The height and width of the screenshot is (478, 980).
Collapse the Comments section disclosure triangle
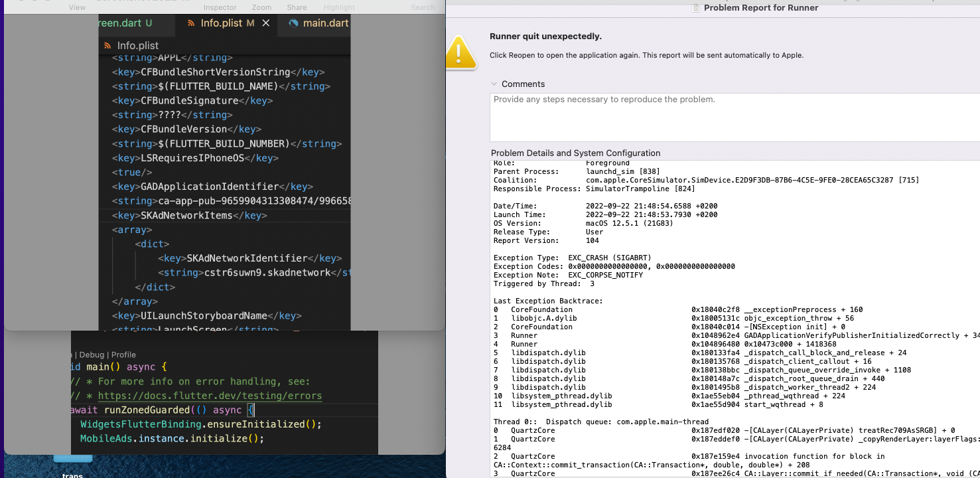point(494,84)
